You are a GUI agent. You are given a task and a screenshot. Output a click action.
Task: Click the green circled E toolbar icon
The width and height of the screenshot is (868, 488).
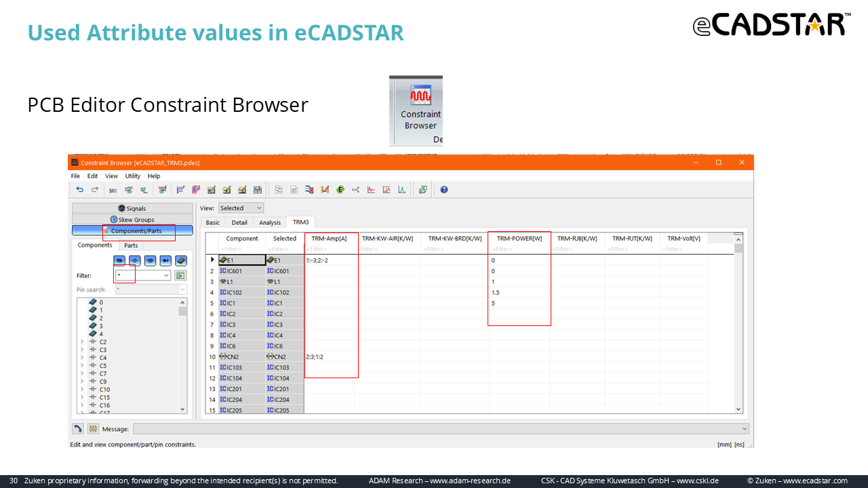click(340, 190)
